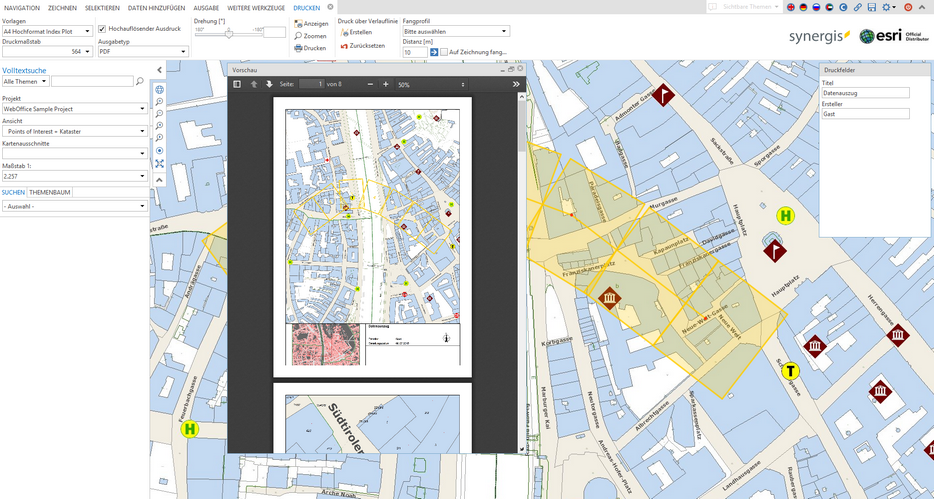
Task: Switch to the ZEICHNEN menu tab
Action: pyautogui.click(x=62, y=7)
